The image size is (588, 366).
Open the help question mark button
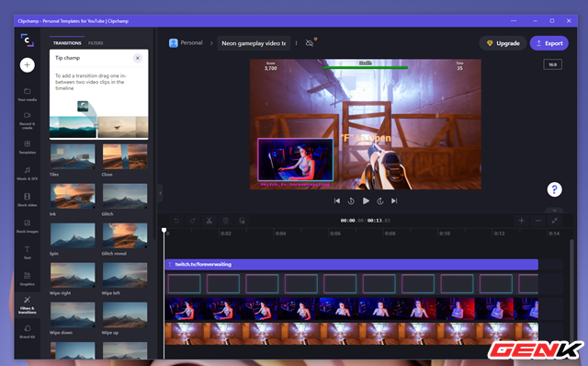pos(554,189)
